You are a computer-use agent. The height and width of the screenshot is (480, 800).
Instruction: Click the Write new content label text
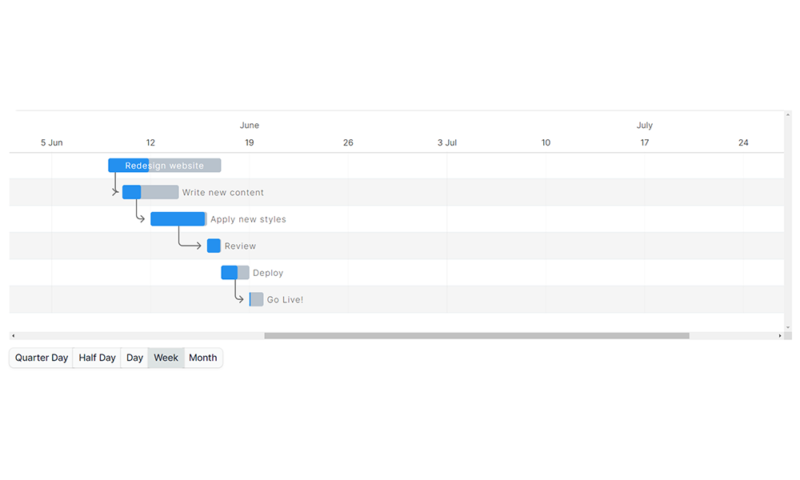pyautogui.click(x=223, y=192)
